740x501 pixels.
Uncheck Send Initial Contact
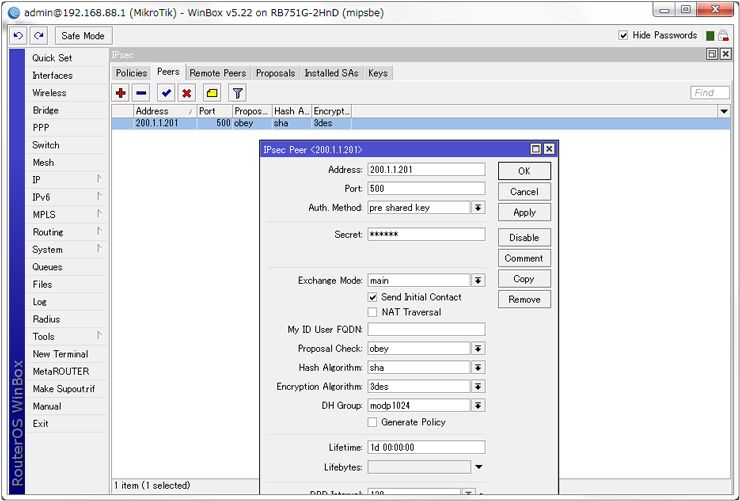coord(372,297)
